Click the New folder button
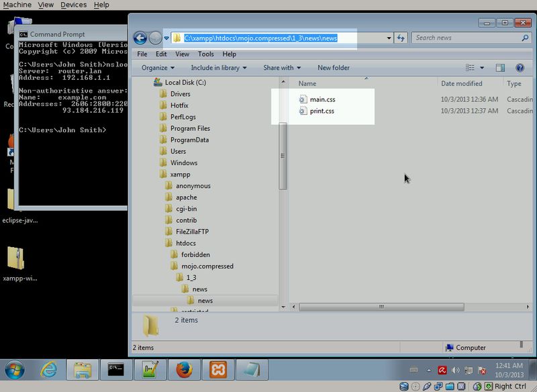 tap(333, 68)
